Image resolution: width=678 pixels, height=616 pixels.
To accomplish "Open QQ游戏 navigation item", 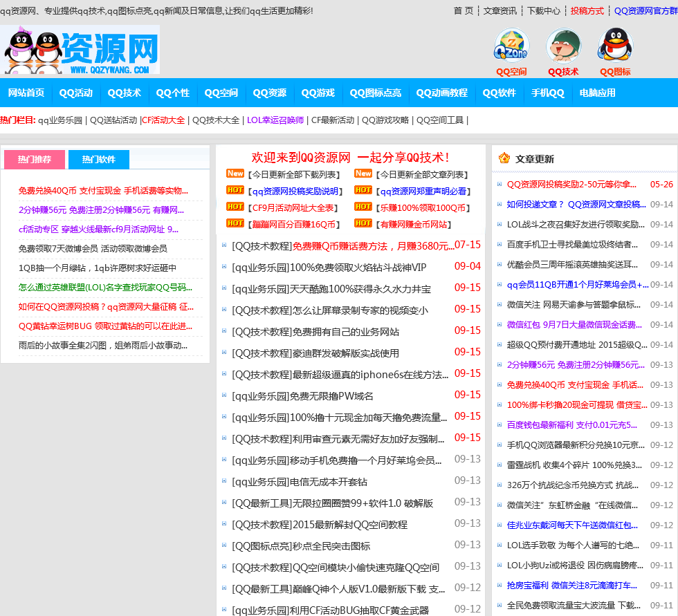I will 318,93.
